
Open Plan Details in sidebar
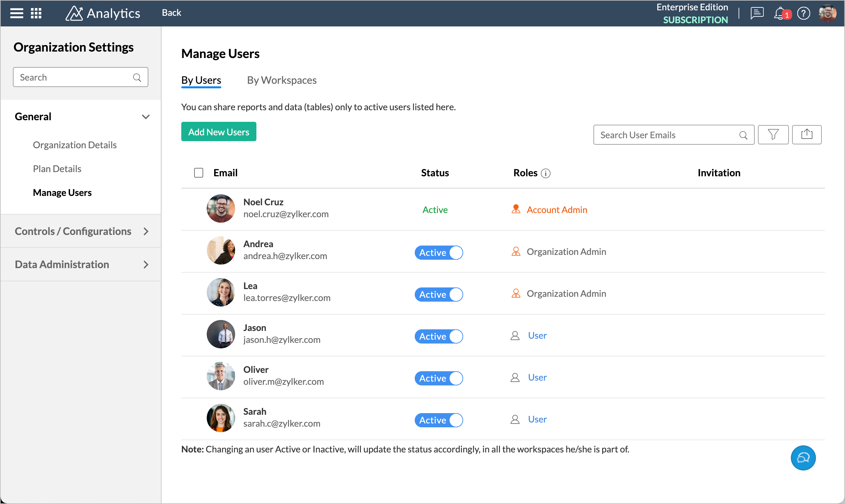click(57, 169)
